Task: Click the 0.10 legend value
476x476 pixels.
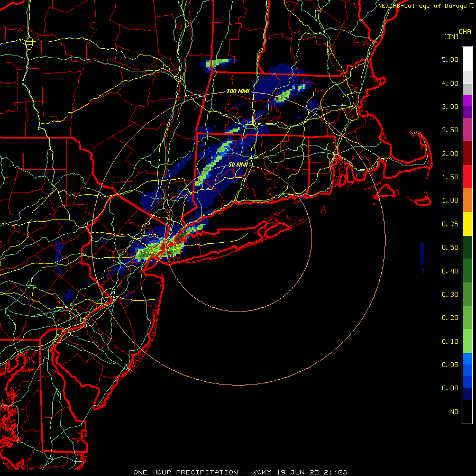Action: 450,342
